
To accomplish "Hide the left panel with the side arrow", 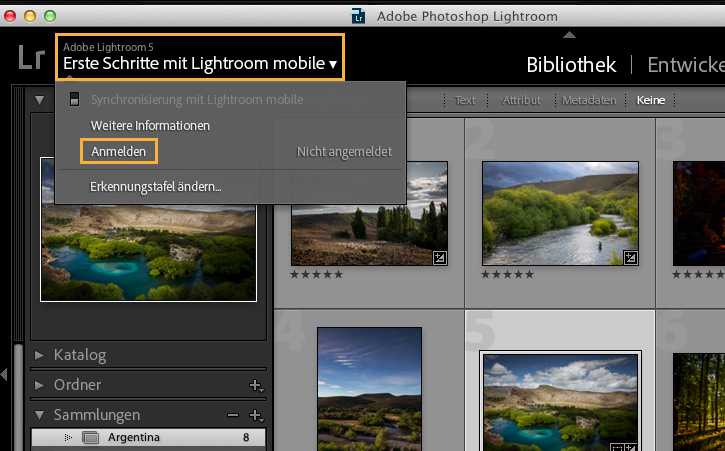I will [4, 374].
